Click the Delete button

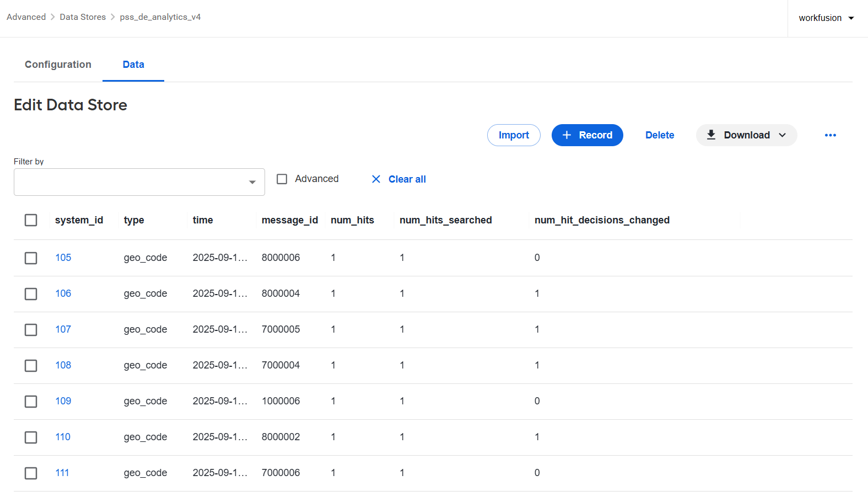[x=660, y=135]
